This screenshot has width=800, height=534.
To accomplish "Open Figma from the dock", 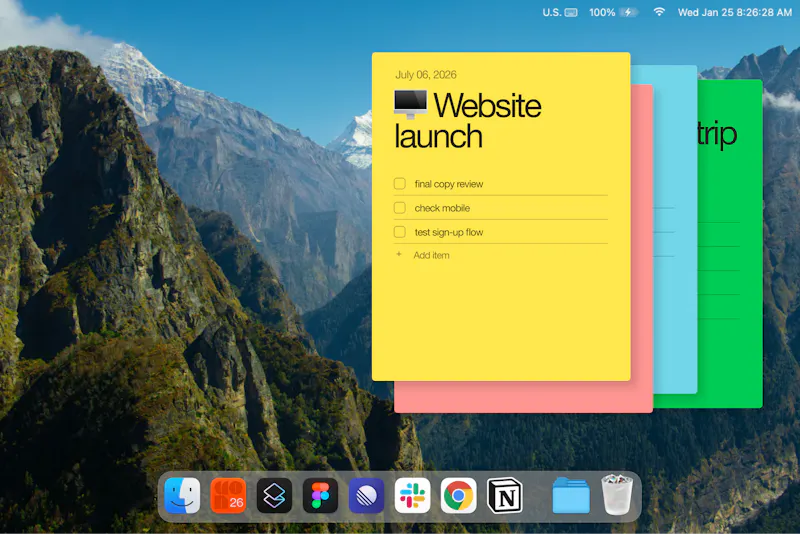I will 320,495.
